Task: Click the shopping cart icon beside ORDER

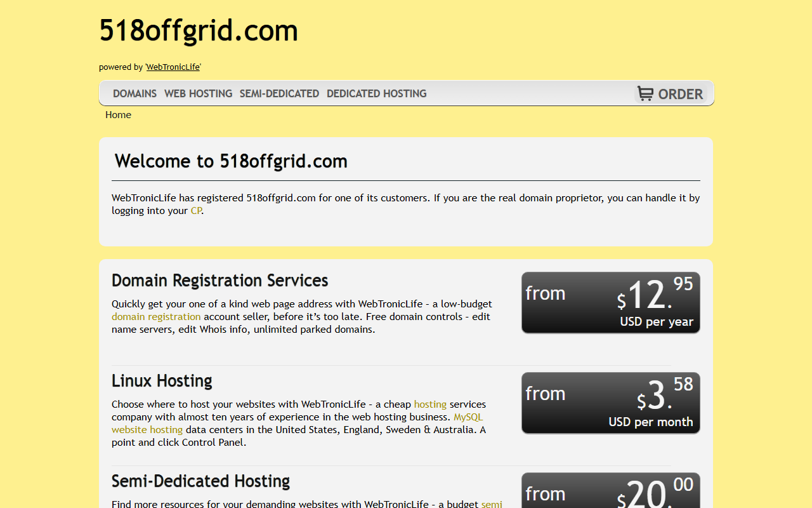Action: pyautogui.click(x=645, y=93)
